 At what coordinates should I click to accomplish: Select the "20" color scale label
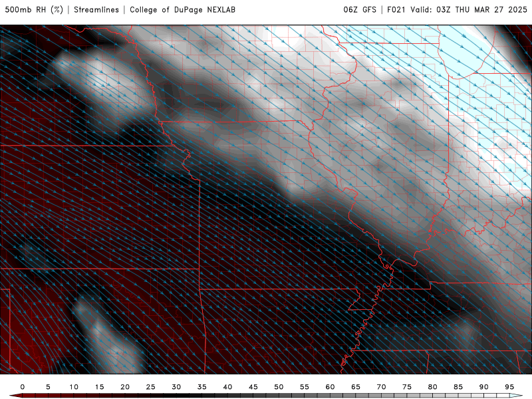coord(125,387)
